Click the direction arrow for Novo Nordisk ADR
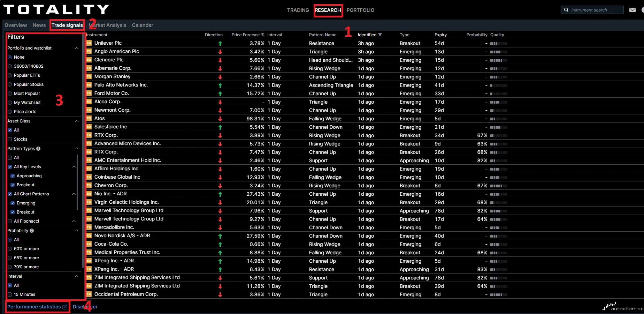The image size is (644, 314). click(220, 236)
